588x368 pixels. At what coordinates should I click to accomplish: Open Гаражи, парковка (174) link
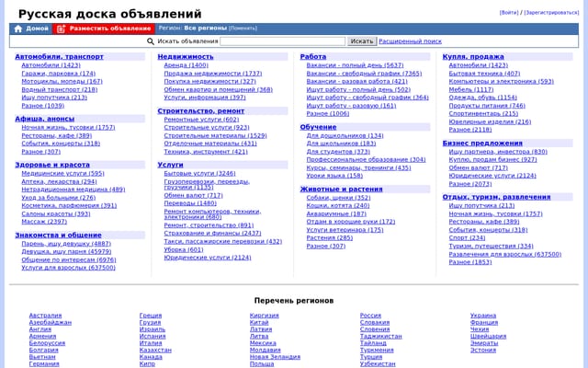click(x=59, y=74)
